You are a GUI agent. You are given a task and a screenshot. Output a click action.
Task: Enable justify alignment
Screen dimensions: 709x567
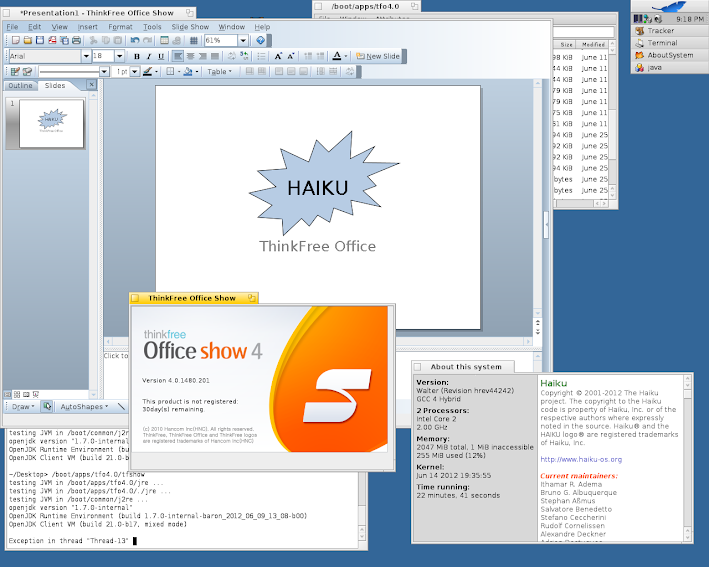tap(215, 56)
